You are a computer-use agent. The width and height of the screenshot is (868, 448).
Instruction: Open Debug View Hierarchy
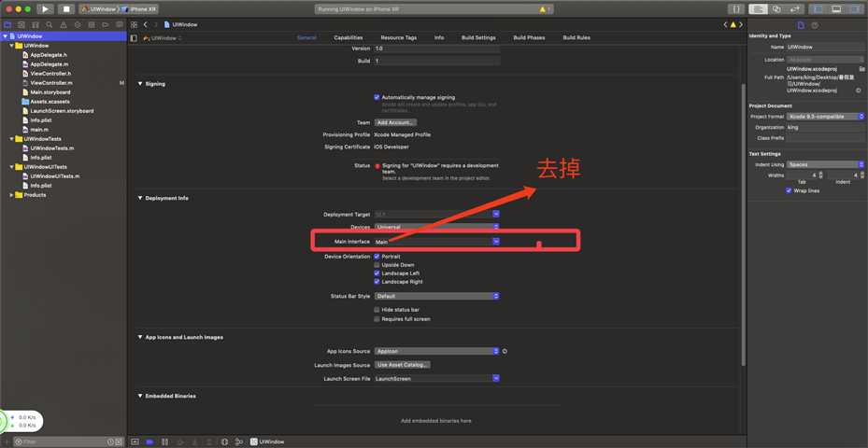224,441
